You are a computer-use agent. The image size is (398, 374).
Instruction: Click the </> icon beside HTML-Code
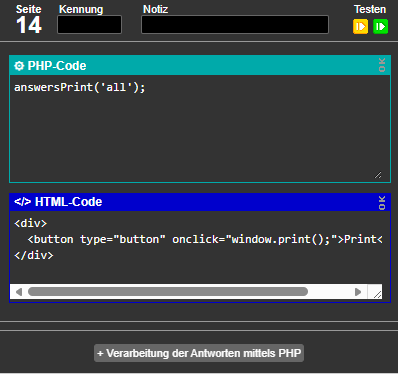click(22, 202)
